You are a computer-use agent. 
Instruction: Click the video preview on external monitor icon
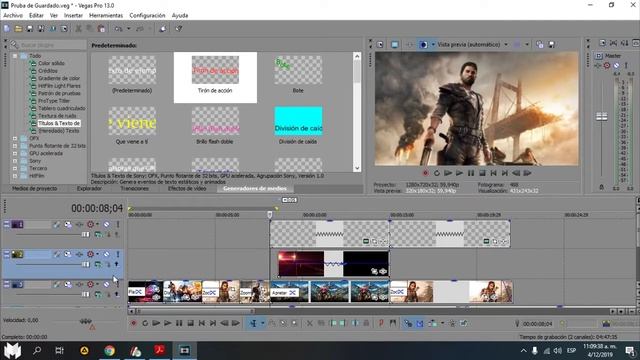pos(394,44)
